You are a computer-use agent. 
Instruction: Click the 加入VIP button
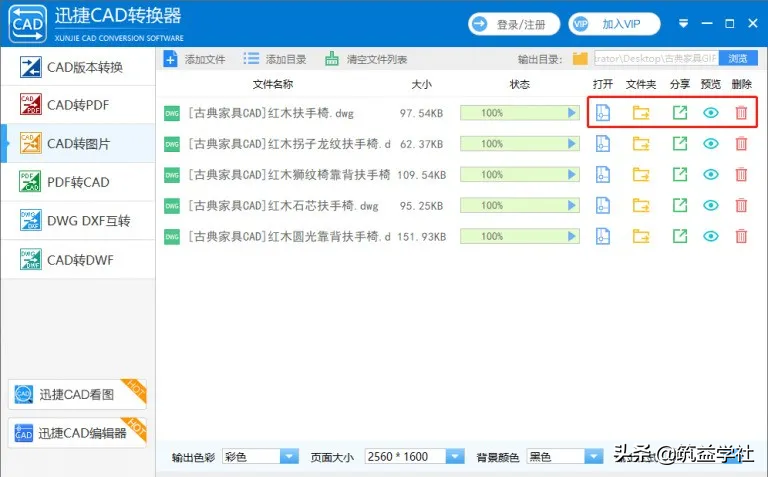tap(614, 24)
